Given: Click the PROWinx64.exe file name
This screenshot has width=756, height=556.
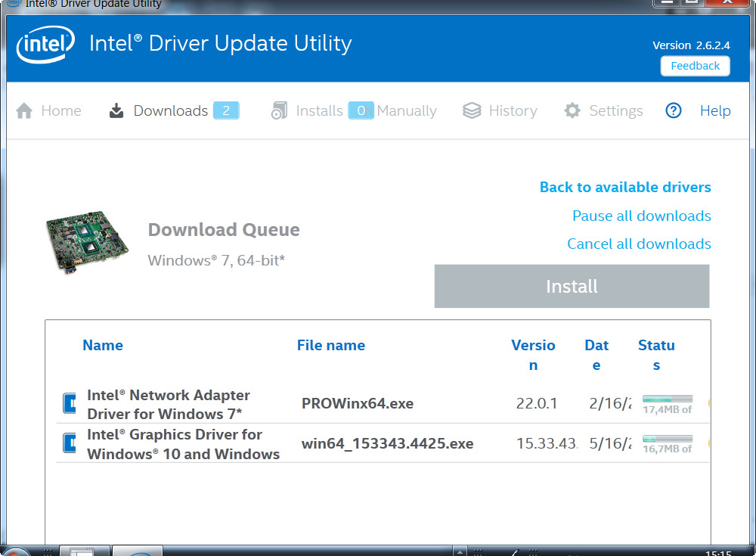Looking at the screenshot, I should 358,403.
